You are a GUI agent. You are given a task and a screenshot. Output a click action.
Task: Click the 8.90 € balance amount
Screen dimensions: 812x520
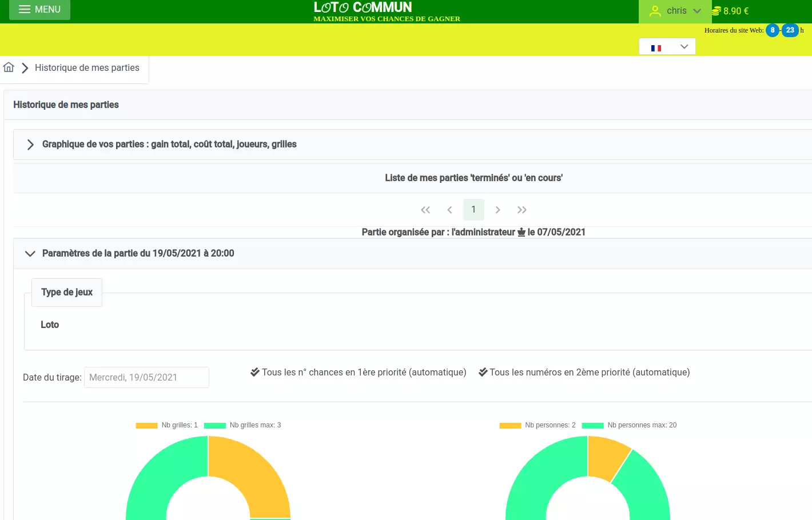pos(736,11)
